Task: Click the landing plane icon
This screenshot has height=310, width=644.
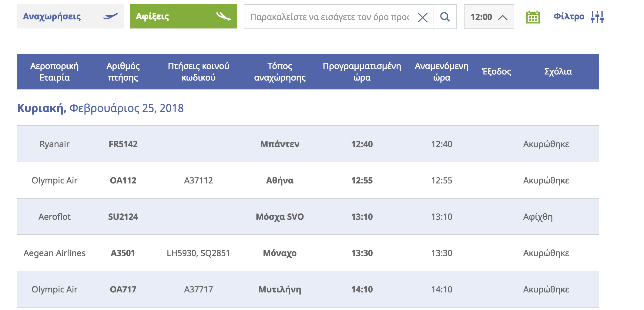Action: pyautogui.click(x=223, y=16)
